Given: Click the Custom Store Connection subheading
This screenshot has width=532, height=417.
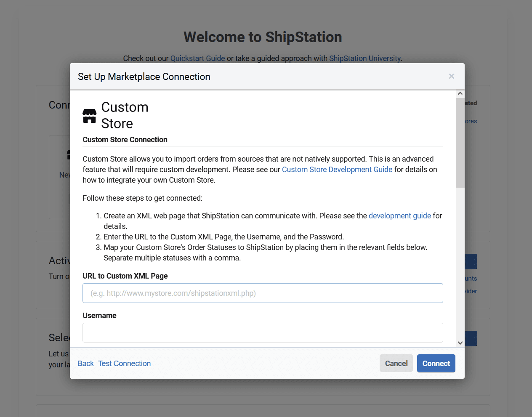Looking at the screenshot, I should pos(125,140).
